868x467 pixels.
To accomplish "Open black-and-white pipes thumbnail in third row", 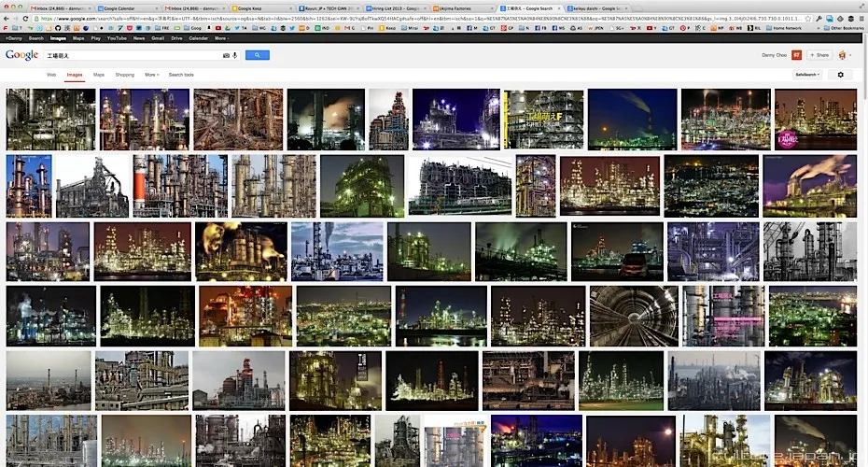I will point(810,251).
